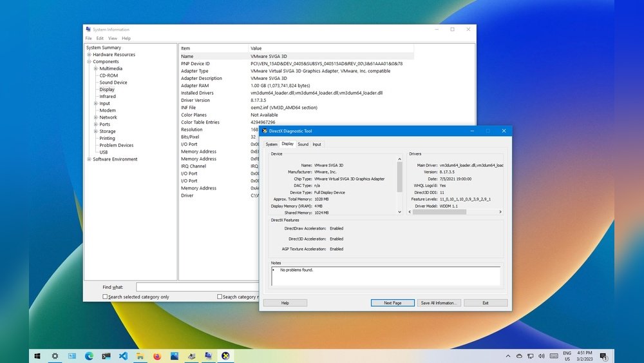Screen dimensions: 644x363
Task: Click the System Information title bar icon
Action: pos(88,30)
